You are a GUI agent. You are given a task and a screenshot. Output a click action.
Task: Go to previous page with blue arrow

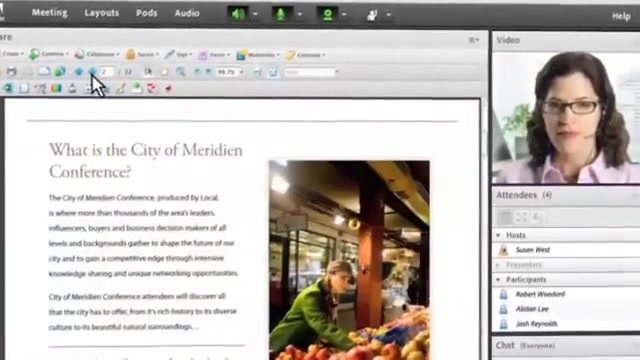click(79, 72)
